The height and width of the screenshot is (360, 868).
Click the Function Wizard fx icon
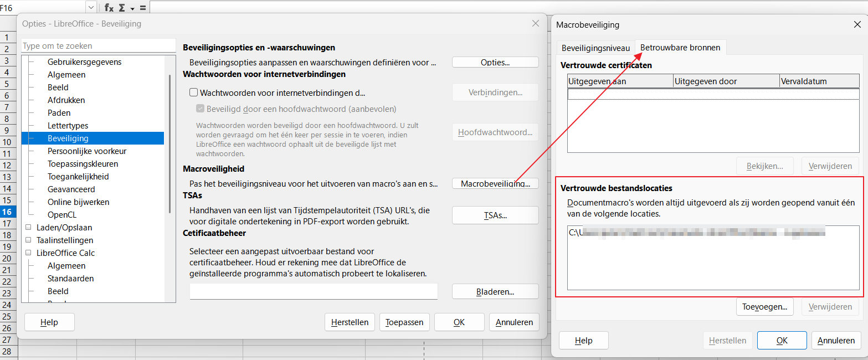(109, 8)
